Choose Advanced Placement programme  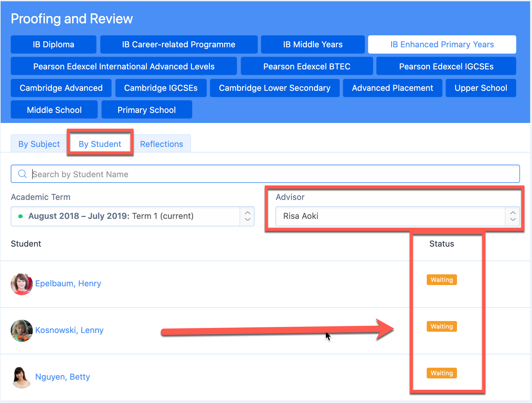[x=392, y=88]
